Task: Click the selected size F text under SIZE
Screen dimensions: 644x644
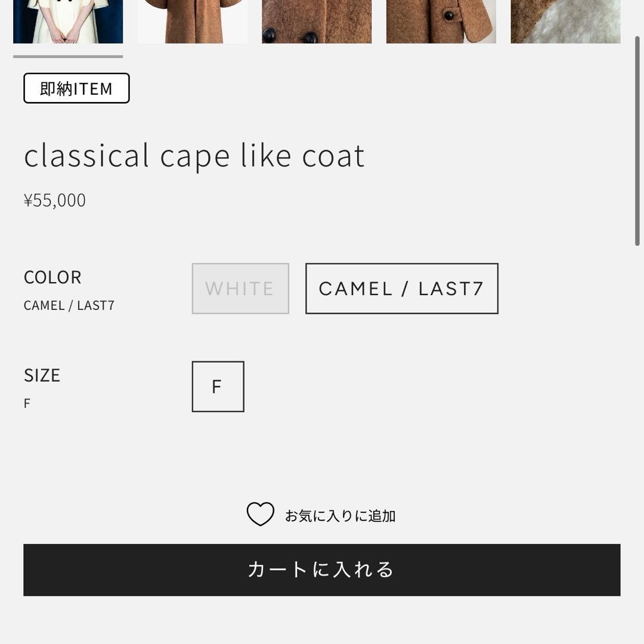Action: (x=27, y=403)
